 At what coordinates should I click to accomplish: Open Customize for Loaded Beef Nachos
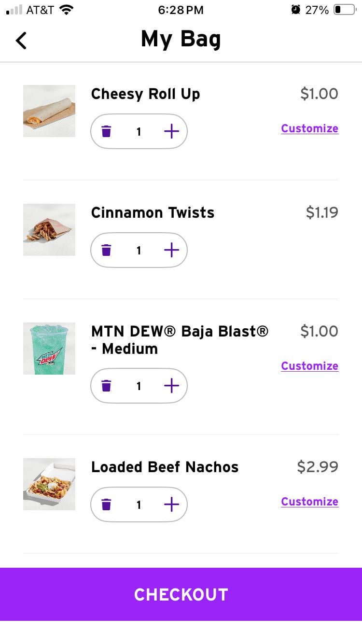pos(309,502)
